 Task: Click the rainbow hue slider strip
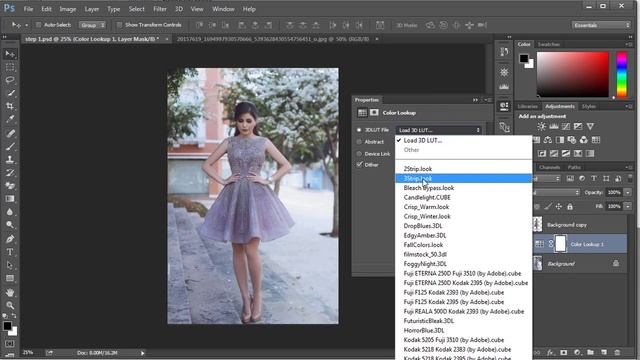621,74
